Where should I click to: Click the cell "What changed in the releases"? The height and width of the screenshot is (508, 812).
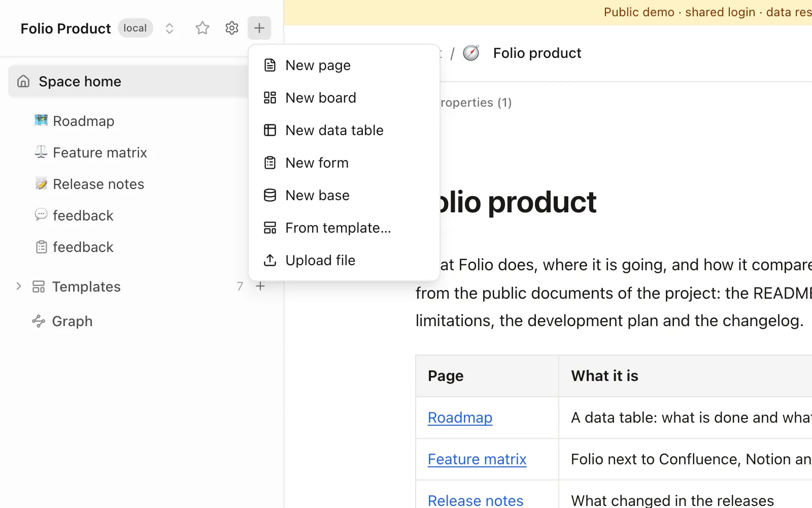click(x=686, y=494)
